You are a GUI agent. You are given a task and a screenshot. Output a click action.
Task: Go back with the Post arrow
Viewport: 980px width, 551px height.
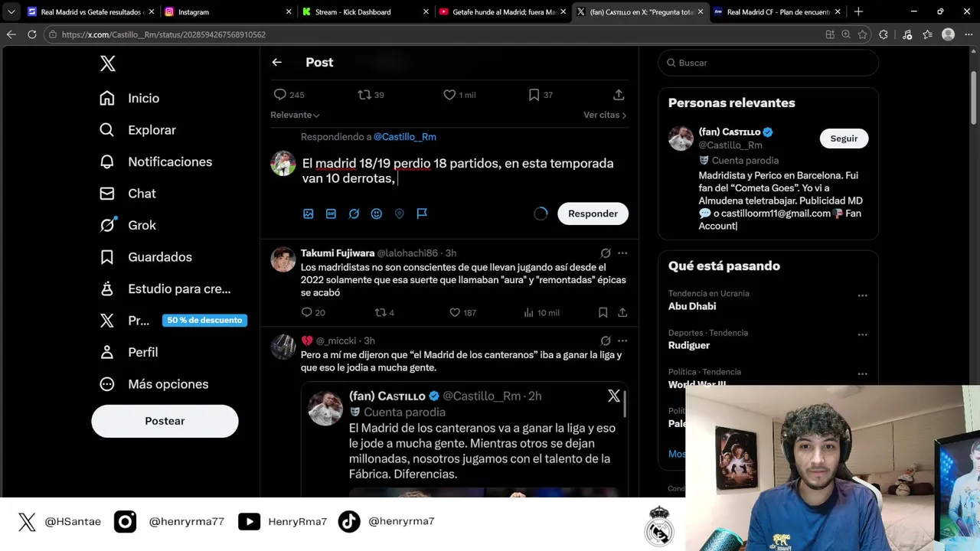coord(276,62)
